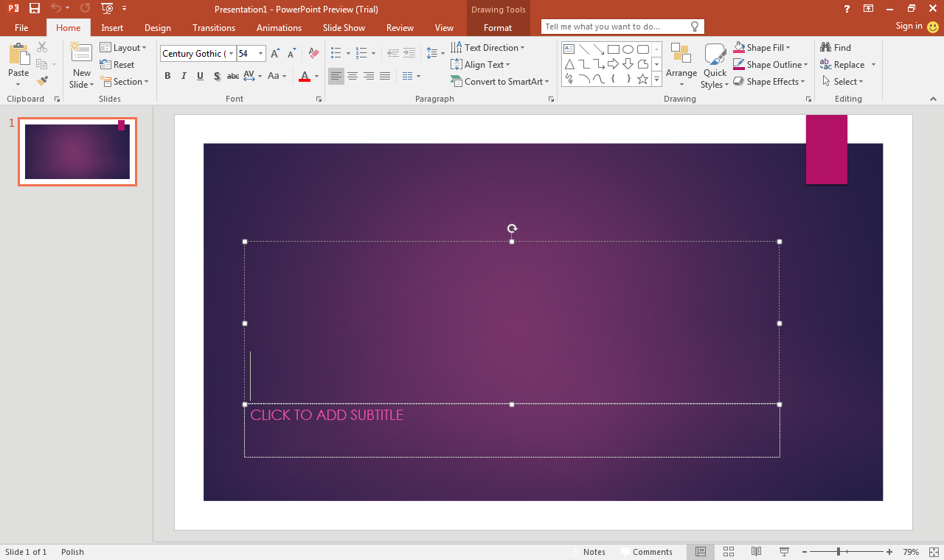Image resolution: width=944 pixels, height=560 pixels.
Task: Open the font name dropdown Century Gothic
Action: (x=231, y=54)
